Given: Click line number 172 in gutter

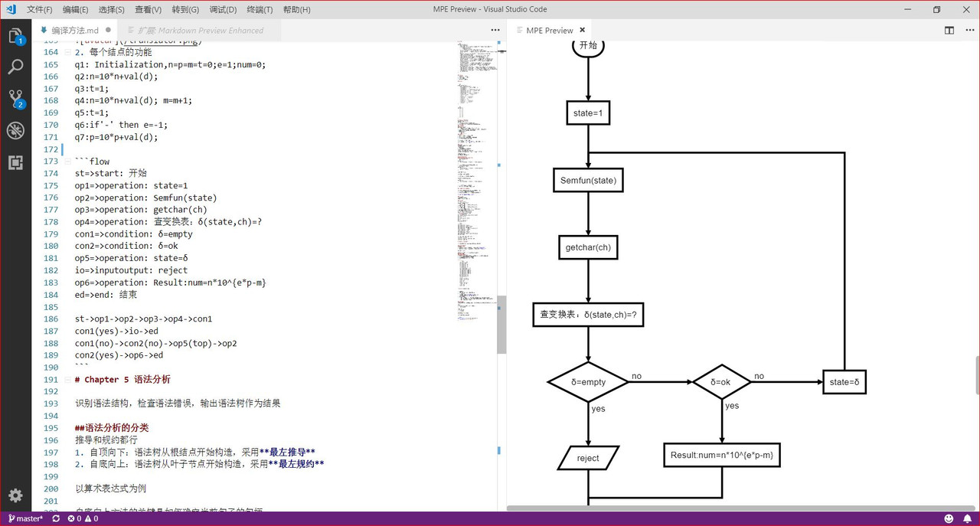Looking at the screenshot, I should click(51, 149).
